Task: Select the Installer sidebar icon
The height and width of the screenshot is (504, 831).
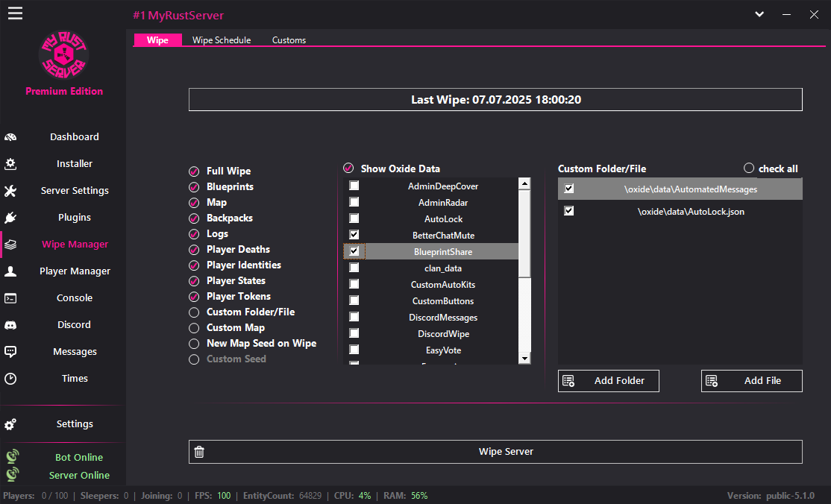Action: pyautogui.click(x=10, y=163)
